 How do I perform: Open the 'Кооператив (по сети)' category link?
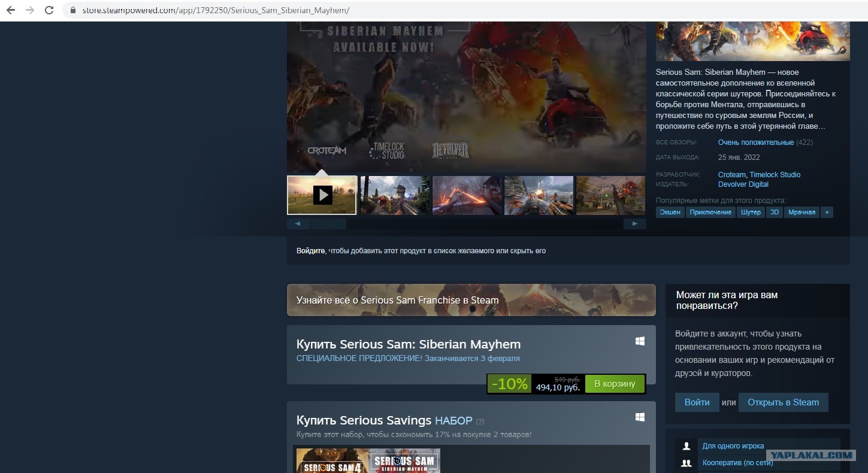click(x=737, y=463)
